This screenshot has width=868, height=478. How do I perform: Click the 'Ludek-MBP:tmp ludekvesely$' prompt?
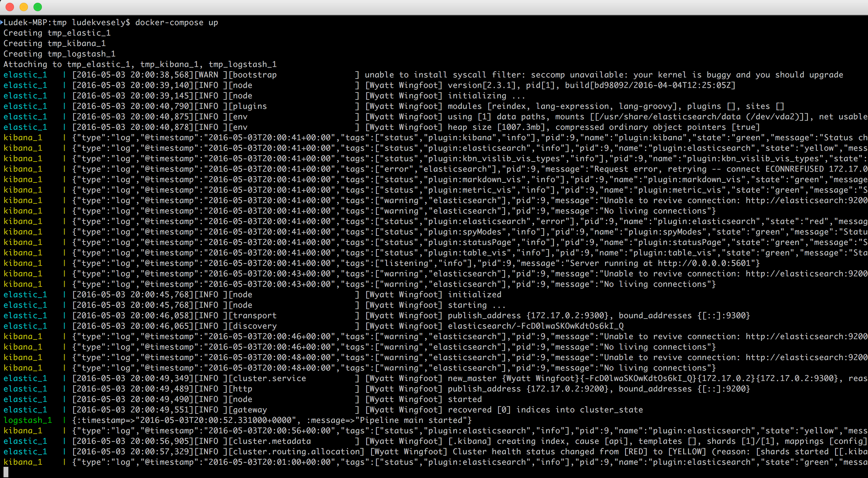tap(67, 23)
